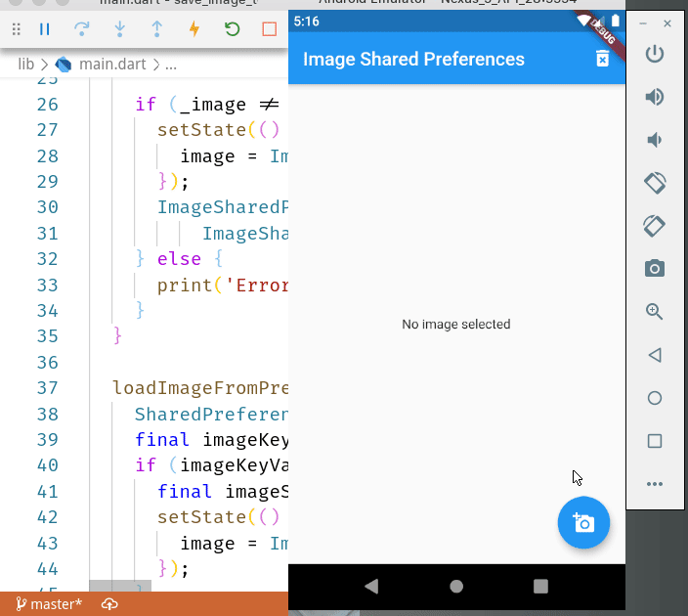Click emulator sidebar back triangle

pyautogui.click(x=655, y=355)
